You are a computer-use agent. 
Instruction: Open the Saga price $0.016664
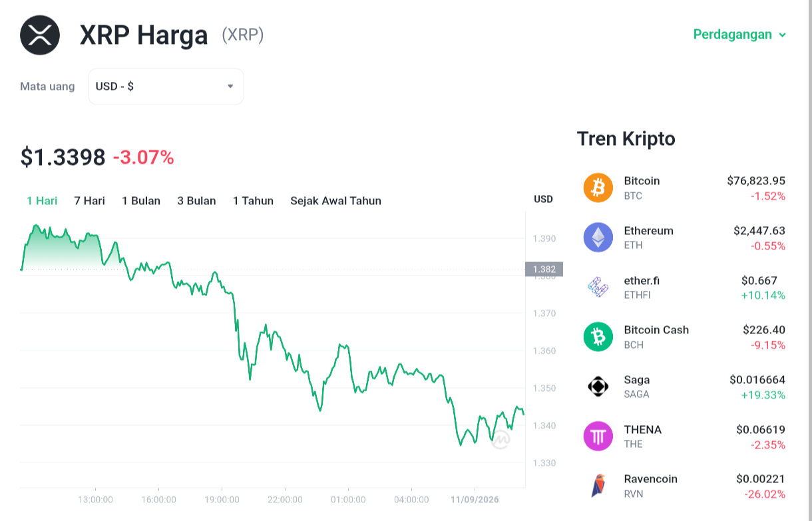coord(757,380)
